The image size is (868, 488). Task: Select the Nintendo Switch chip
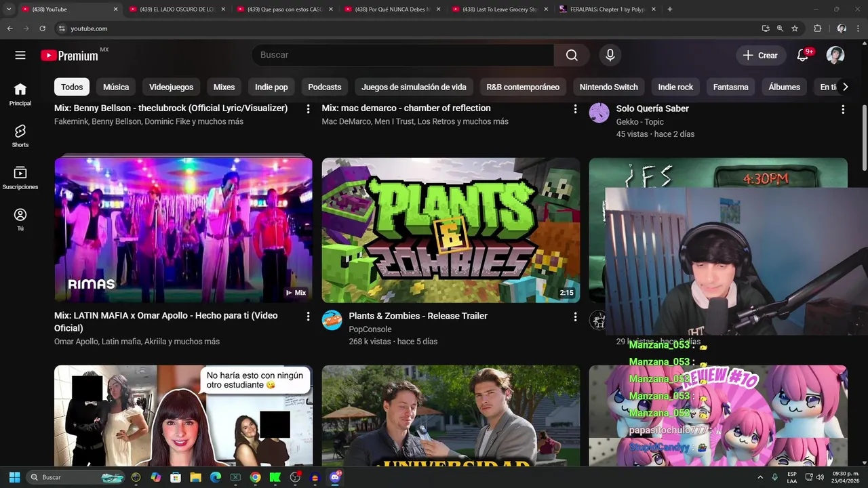(x=609, y=87)
